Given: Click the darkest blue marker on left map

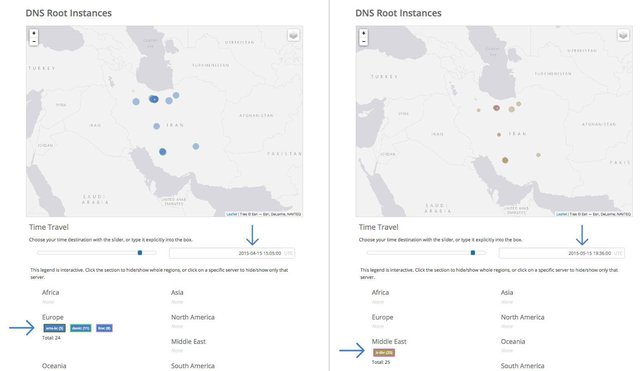Looking at the screenshot, I should point(153,99).
